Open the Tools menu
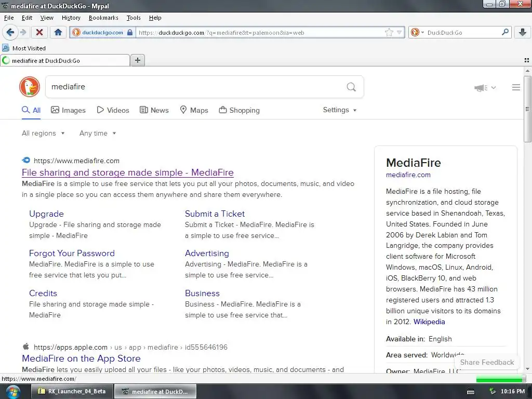This screenshot has width=532, height=399. pyautogui.click(x=134, y=18)
